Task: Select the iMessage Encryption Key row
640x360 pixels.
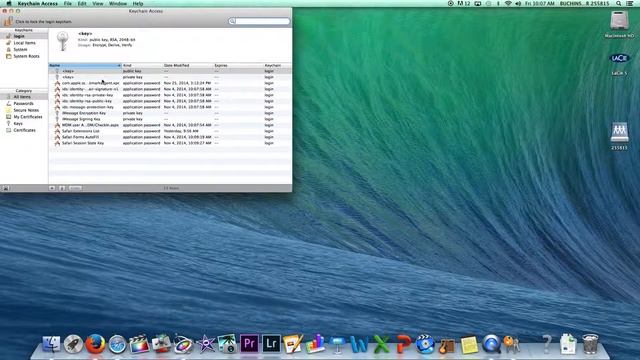Action: coord(170,113)
